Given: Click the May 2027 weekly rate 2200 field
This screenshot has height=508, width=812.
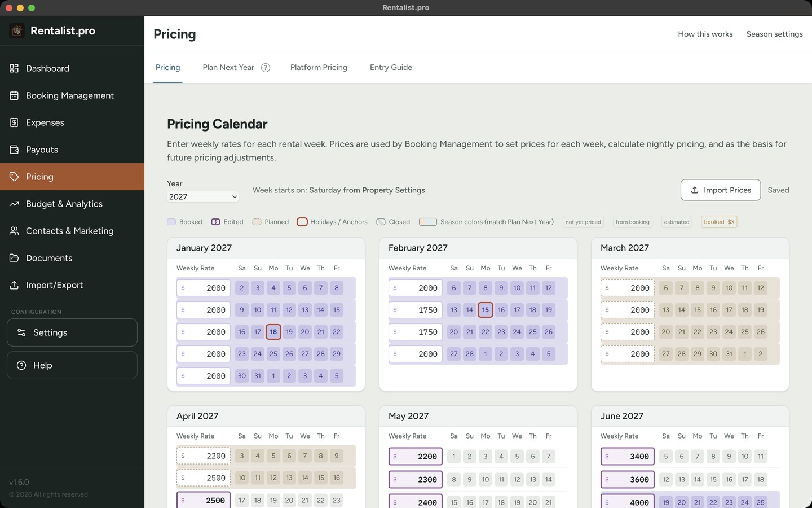Looking at the screenshot, I should (x=416, y=456).
